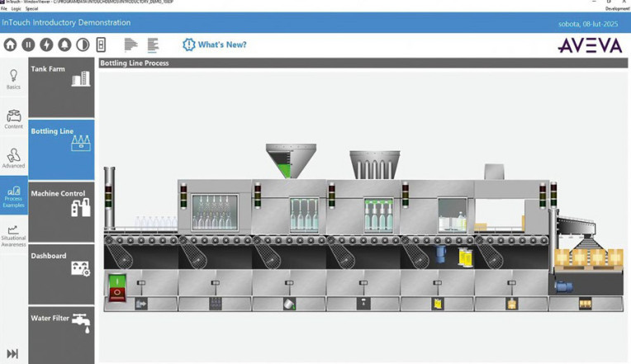Click the underlined bars icon
Image resolution: width=631 pixels, height=364 pixels.
click(x=153, y=45)
